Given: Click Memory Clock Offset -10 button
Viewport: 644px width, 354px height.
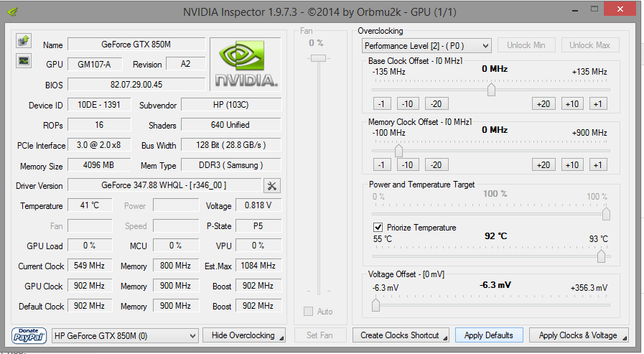Looking at the screenshot, I should tap(408, 165).
